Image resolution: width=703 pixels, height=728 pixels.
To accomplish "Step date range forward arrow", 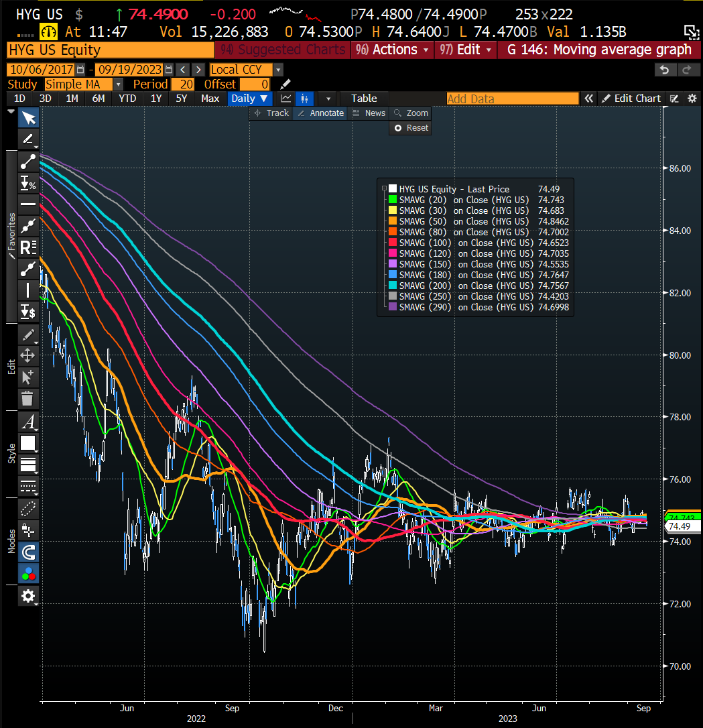I will (198, 70).
